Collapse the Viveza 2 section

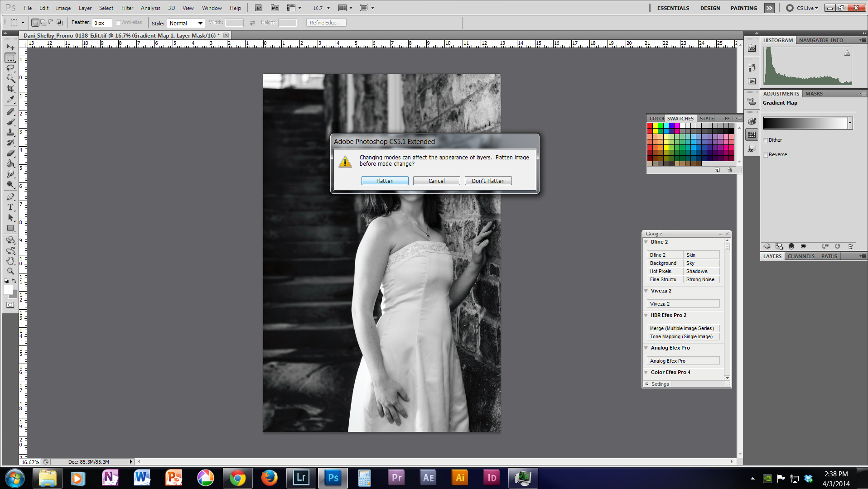646,291
